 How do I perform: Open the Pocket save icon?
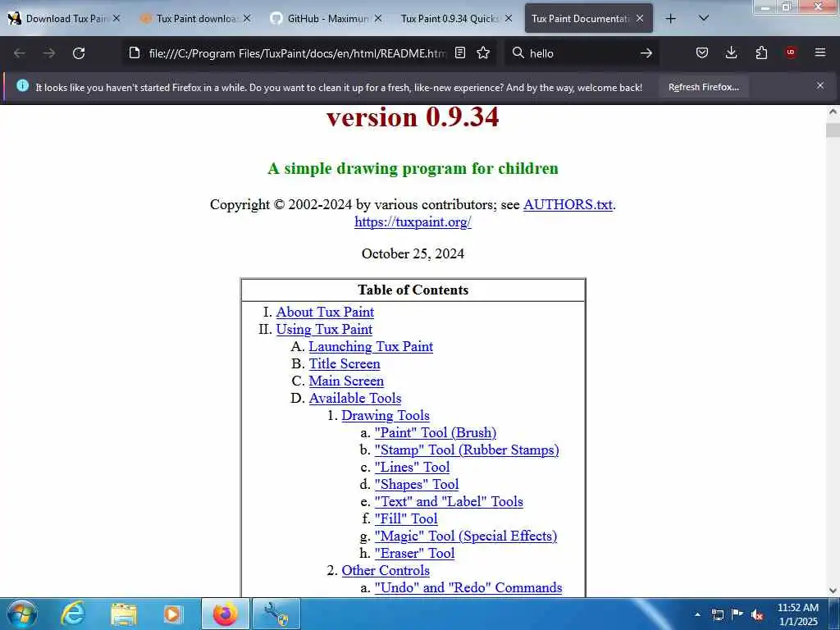click(702, 52)
